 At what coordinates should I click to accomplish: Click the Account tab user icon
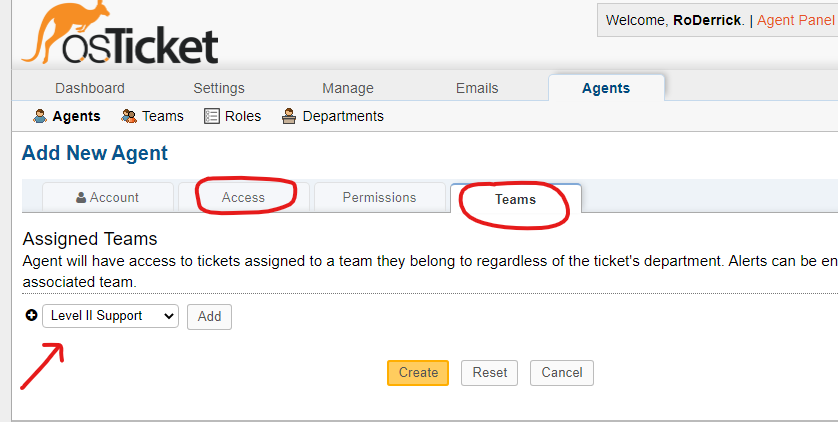[81, 198]
